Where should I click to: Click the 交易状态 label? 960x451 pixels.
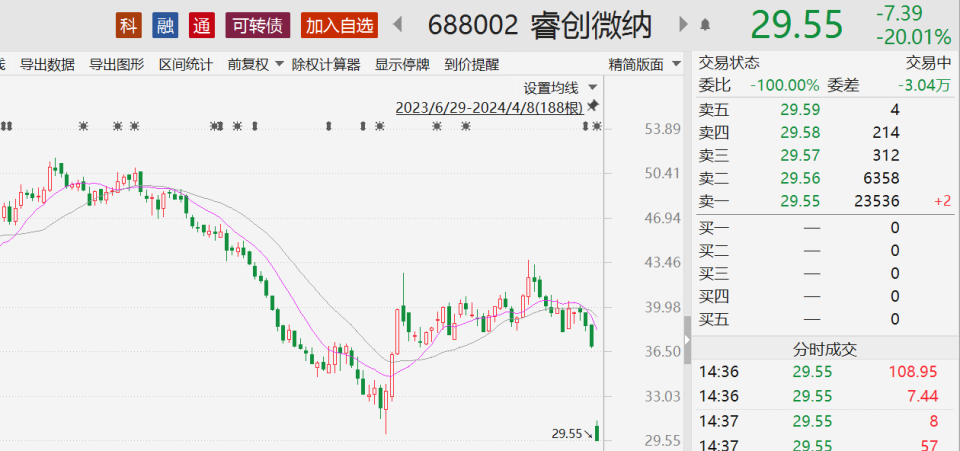click(729, 63)
